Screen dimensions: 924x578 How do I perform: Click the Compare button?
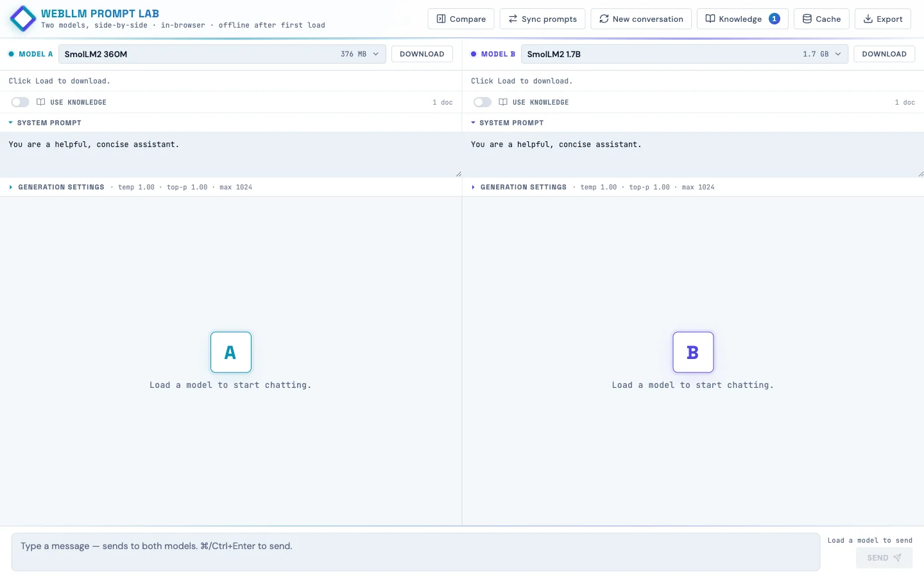[461, 19]
